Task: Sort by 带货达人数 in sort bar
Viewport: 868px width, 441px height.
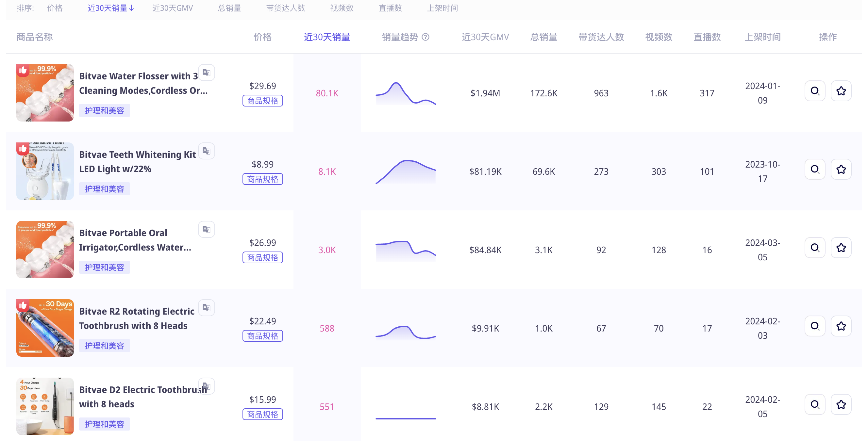Action: click(285, 8)
